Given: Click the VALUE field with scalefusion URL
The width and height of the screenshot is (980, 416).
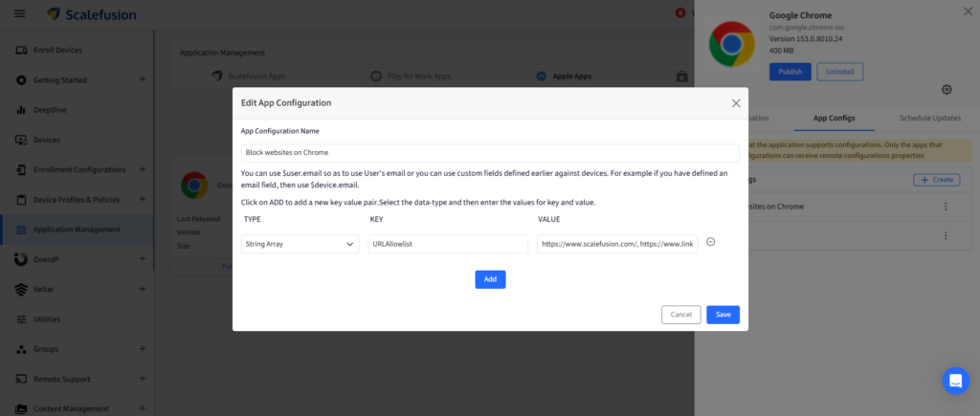Looking at the screenshot, I should click(617, 244).
